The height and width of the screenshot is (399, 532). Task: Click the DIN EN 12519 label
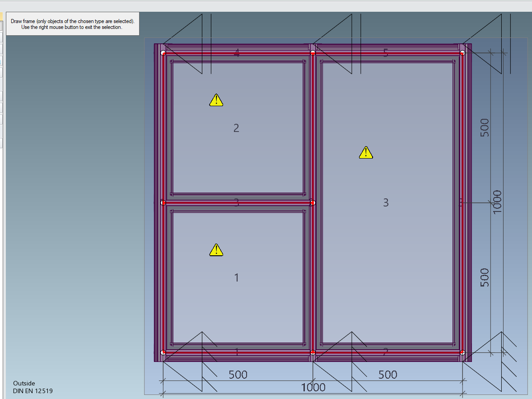tap(33, 391)
